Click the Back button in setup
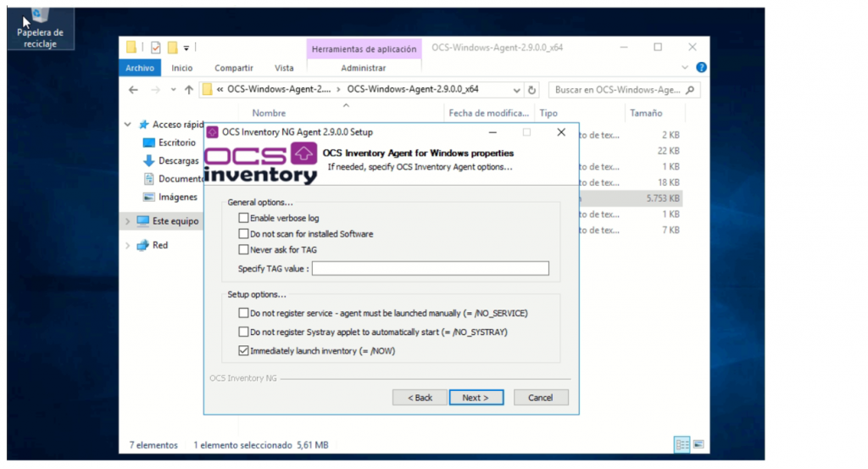Screen dimensions: 868x469 pyautogui.click(x=420, y=398)
